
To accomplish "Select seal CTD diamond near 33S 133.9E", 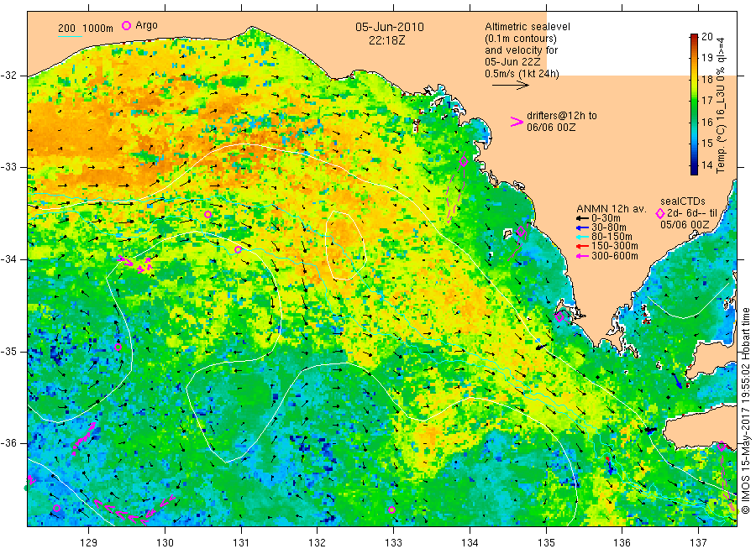I will coord(464,162).
